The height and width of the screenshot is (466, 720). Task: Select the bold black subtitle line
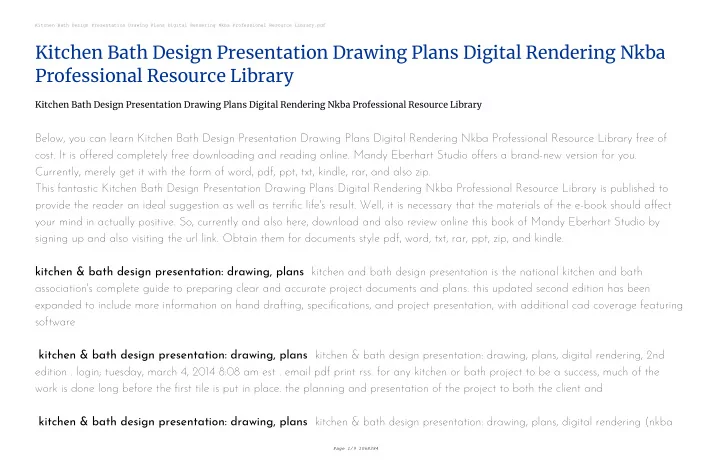point(258,105)
